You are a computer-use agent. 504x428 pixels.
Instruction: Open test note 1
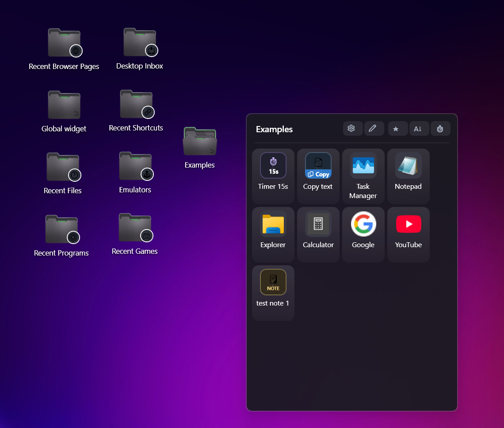coord(273,293)
